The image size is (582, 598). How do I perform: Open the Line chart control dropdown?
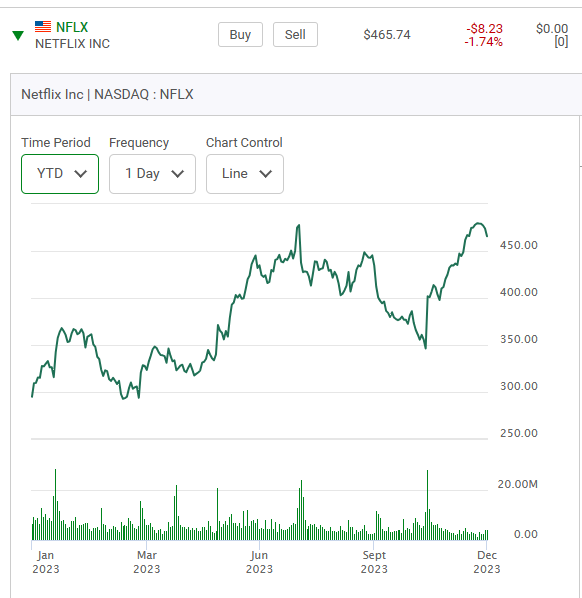pyautogui.click(x=245, y=174)
